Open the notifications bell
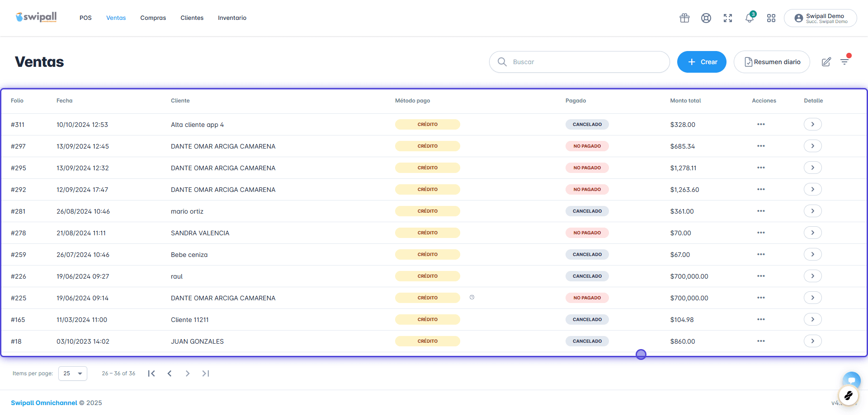Screen dimensions: 868x415 (750, 18)
